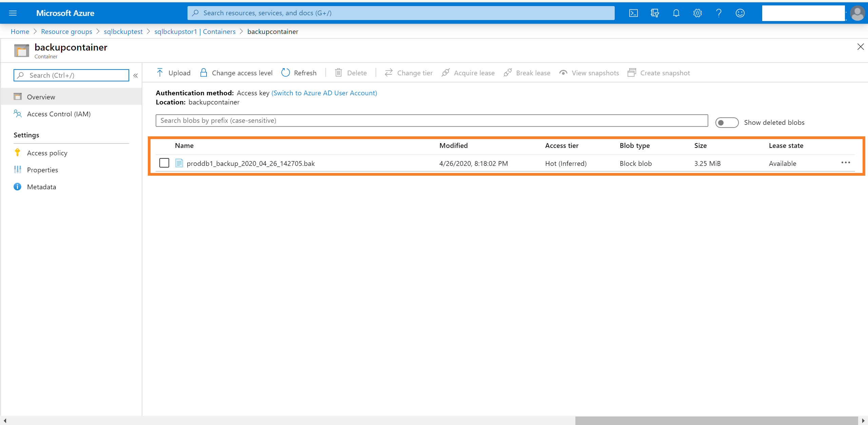Image resolution: width=868 pixels, height=425 pixels.
Task: Open the notifications bell
Action: (x=676, y=13)
